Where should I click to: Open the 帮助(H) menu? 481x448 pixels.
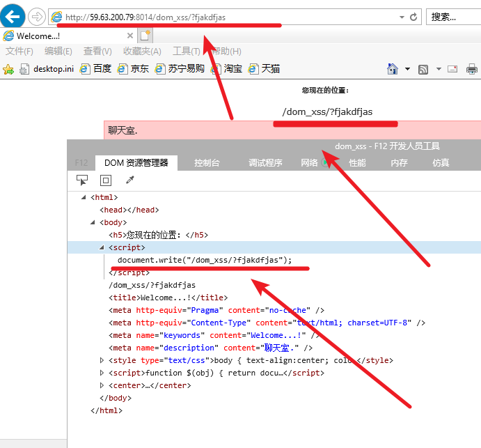point(226,51)
